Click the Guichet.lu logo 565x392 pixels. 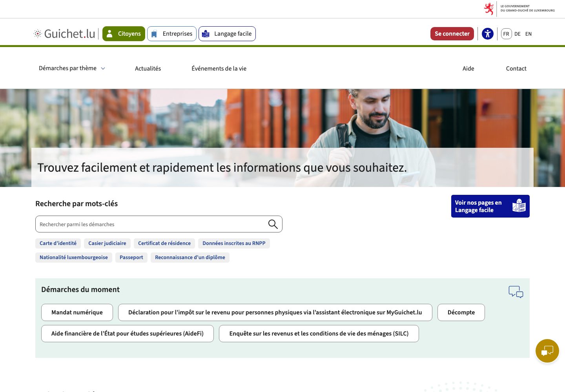(65, 34)
